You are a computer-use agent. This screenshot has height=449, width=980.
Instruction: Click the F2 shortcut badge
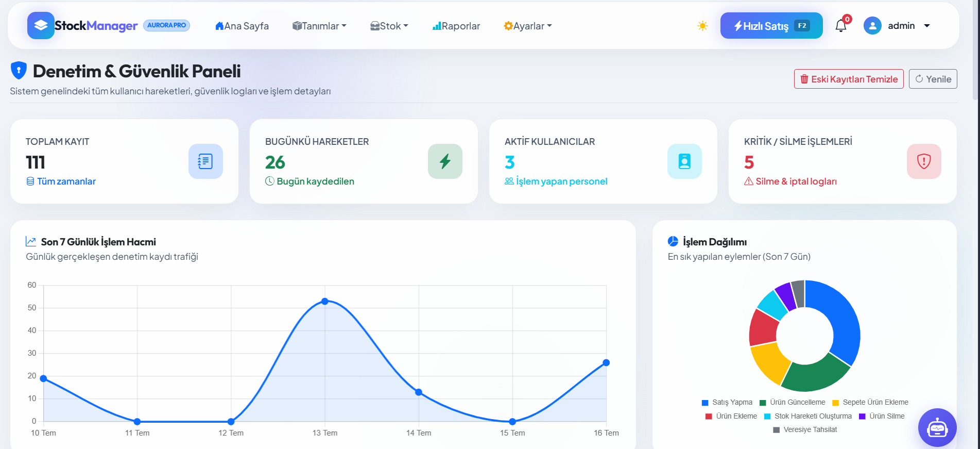(802, 26)
